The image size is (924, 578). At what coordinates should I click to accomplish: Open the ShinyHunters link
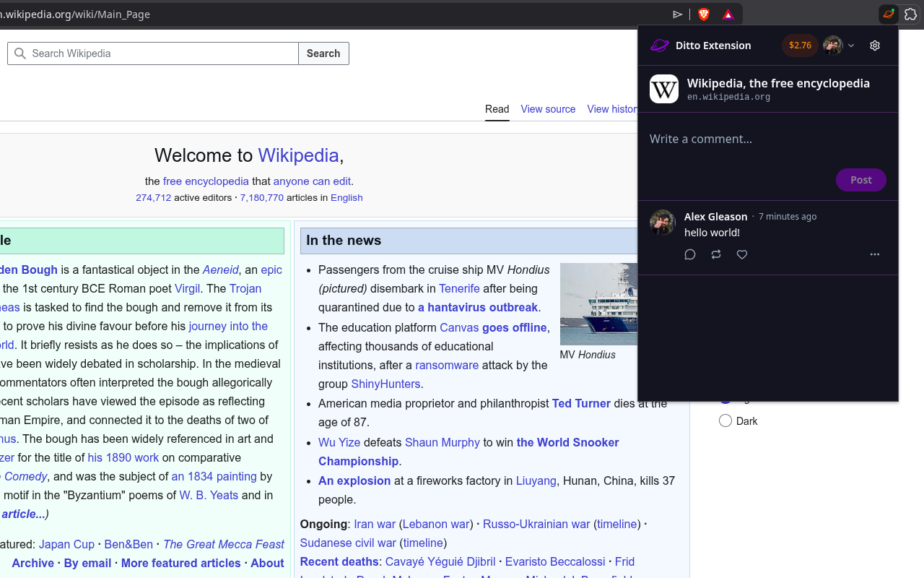(385, 384)
